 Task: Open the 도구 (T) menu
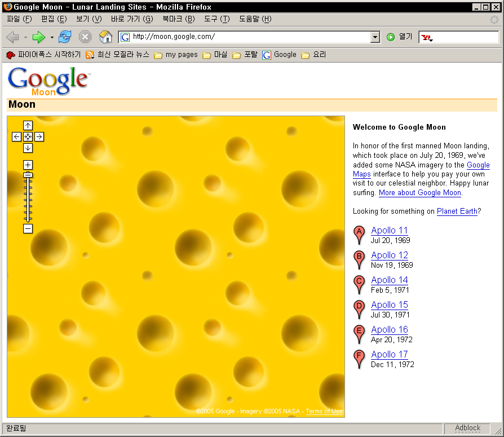coord(217,19)
